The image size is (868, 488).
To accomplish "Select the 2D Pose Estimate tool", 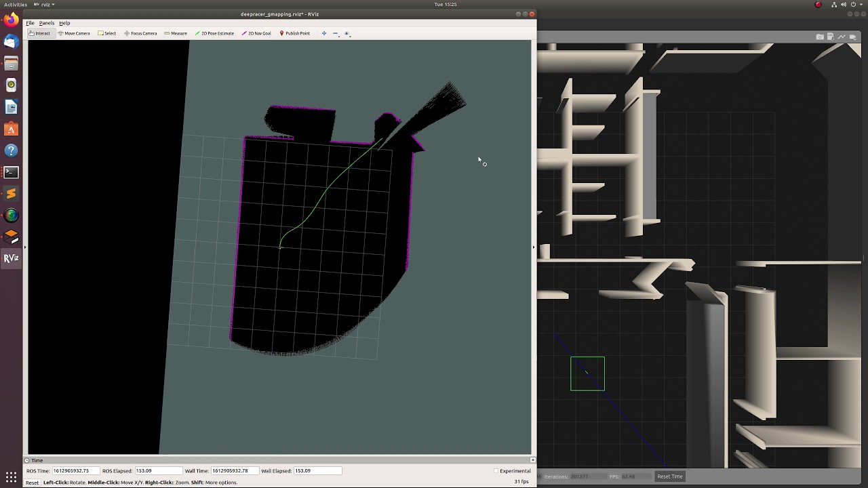I will pyautogui.click(x=214, y=33).
